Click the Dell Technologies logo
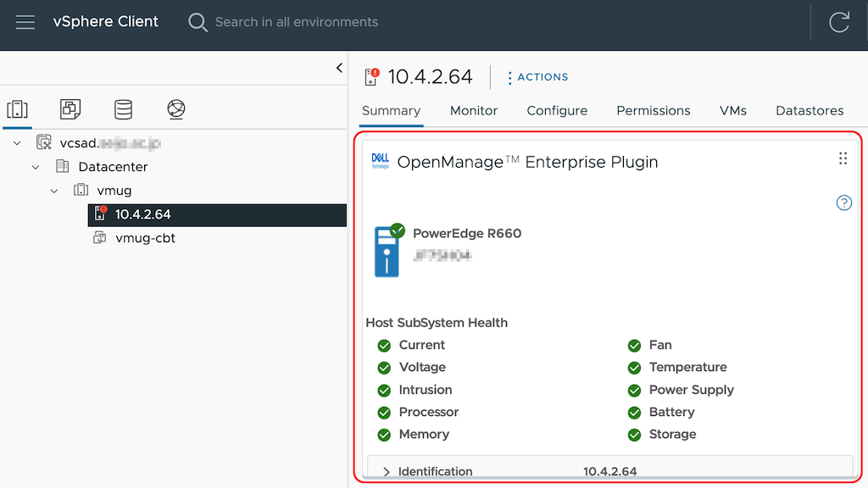Screen dimensions: 868x488 tap(381, 161)
